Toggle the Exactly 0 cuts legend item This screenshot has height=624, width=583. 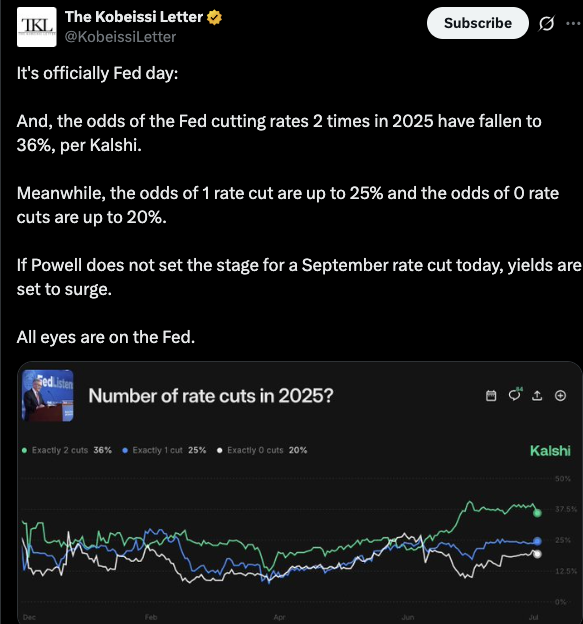[x=262, y=450]
